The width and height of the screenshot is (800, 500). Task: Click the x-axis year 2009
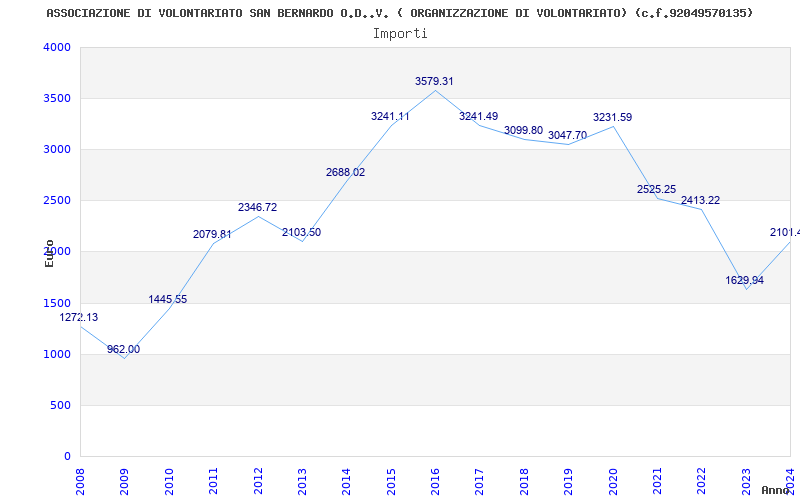coord(124,482)
